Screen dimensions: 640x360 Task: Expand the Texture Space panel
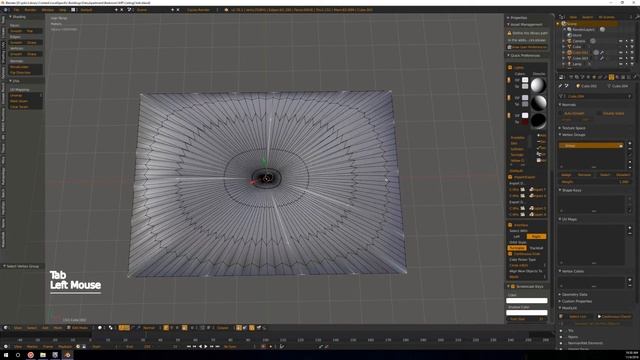coord(573,128)
